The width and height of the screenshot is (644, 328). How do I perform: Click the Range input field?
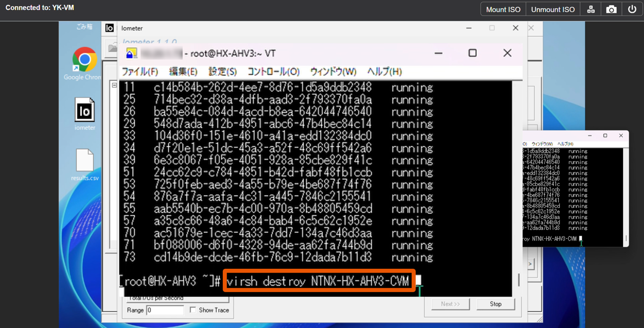165,310
